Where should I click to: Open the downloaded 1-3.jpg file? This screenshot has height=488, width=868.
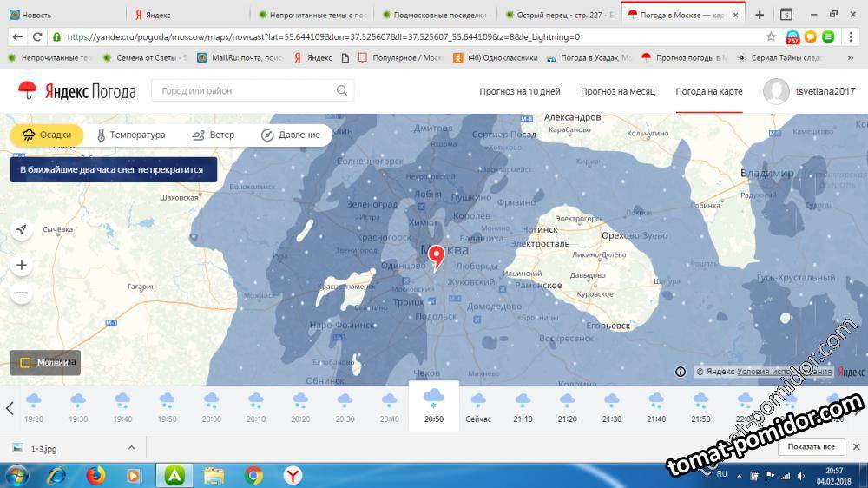click(x=36, y=448)
